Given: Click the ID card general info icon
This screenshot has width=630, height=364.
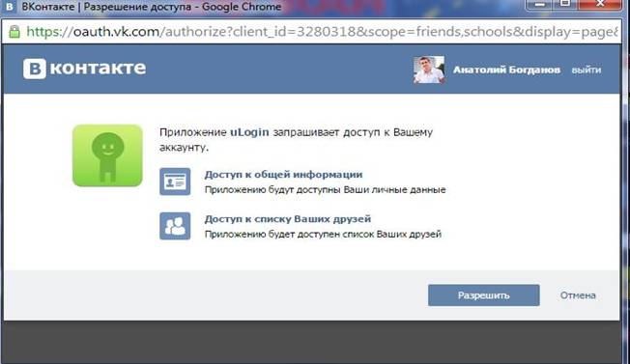Looking at the screenshot, I should pyautogui.click(x=175, y=182).
